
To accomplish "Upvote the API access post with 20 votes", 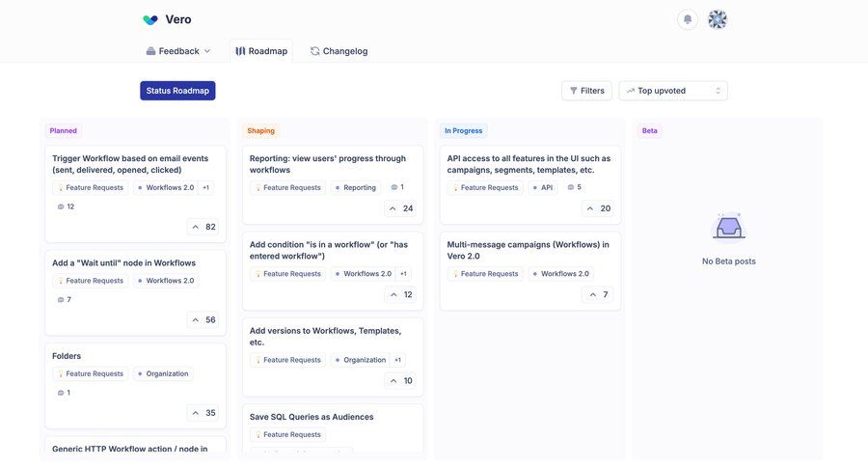I will [x=598, y=208].
